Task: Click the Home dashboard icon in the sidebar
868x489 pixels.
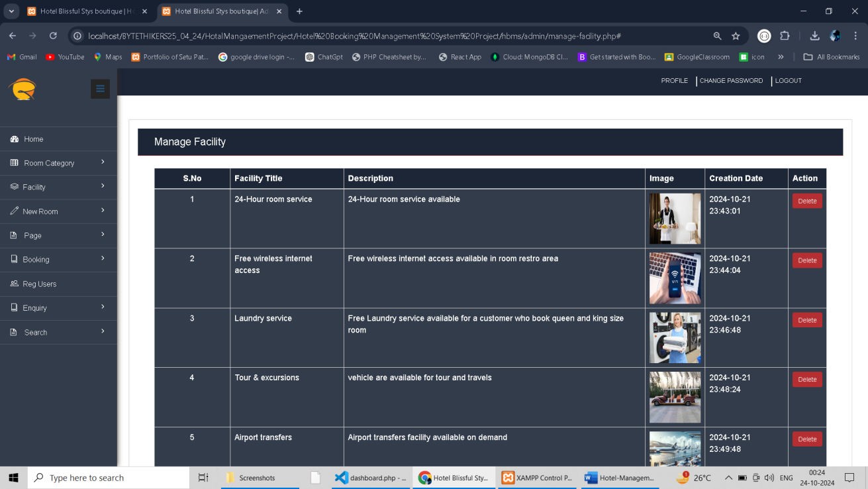Action: tap(14, 139)
